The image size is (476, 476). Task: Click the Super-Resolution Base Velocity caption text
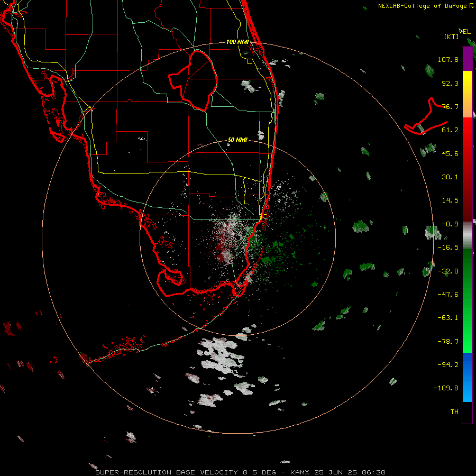tap(167, 472)
